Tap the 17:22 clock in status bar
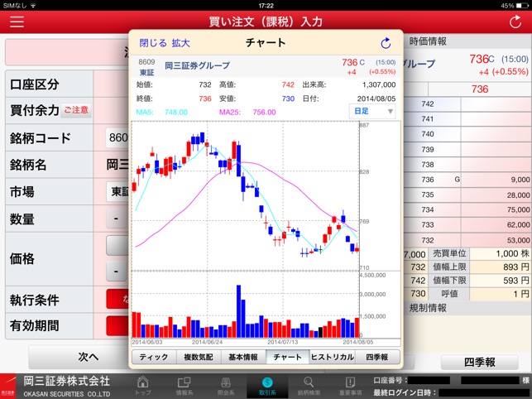 (266, 6)
